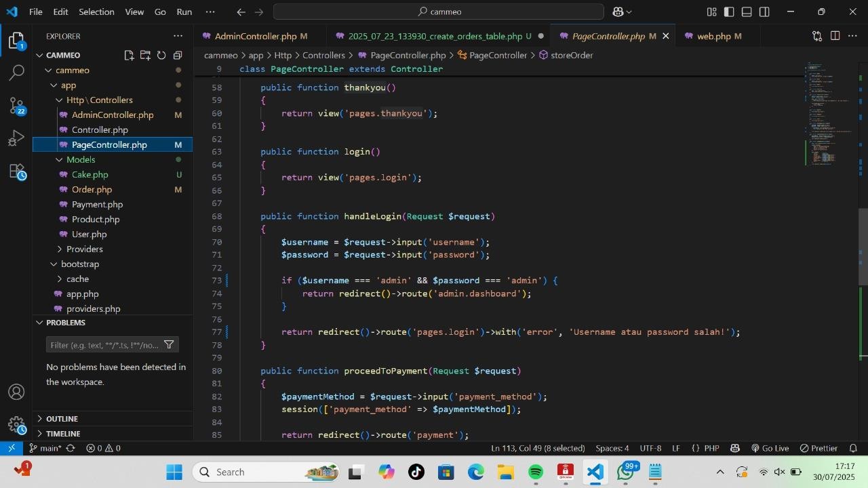Toggle the primary side bar layout button
The width and height of the screenshot is (868, 488).
(x=729, y=12)
